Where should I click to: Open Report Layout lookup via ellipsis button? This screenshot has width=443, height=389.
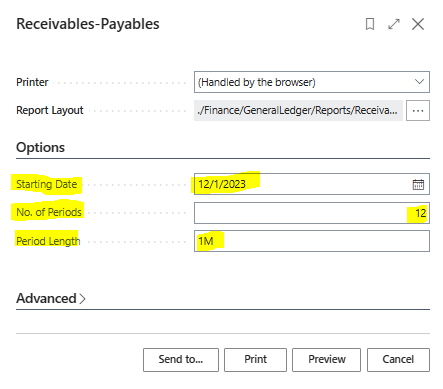coord(418,110)
